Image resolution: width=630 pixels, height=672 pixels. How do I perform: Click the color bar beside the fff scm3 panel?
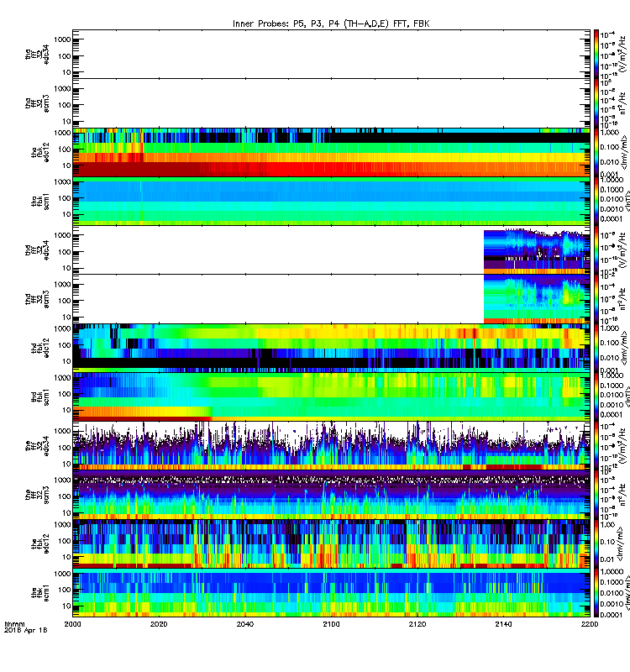tap(596, 495)
